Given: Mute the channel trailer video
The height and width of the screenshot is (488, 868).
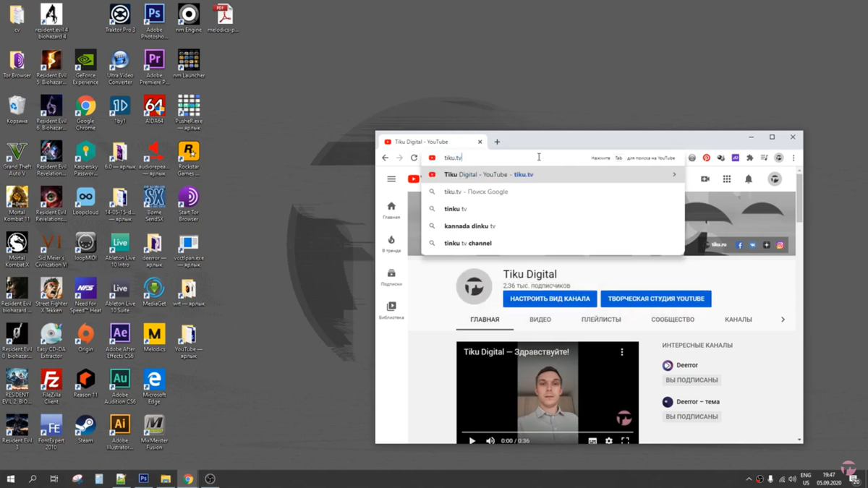Looking at the screenshot, I should tap(490, 440).
